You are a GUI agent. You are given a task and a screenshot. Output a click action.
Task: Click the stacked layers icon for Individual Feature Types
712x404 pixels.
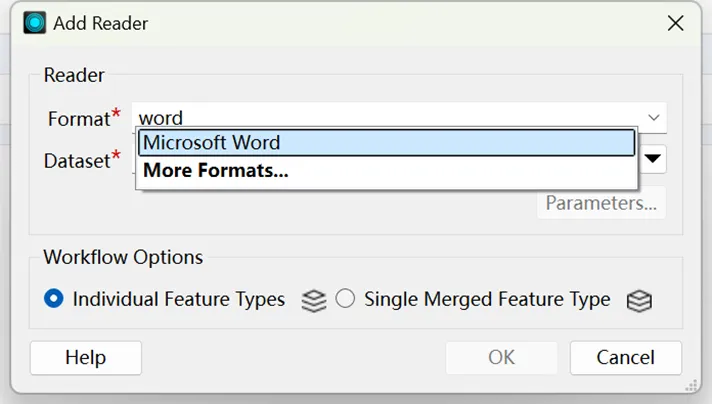pyautogui.click(x=314, y=300)
